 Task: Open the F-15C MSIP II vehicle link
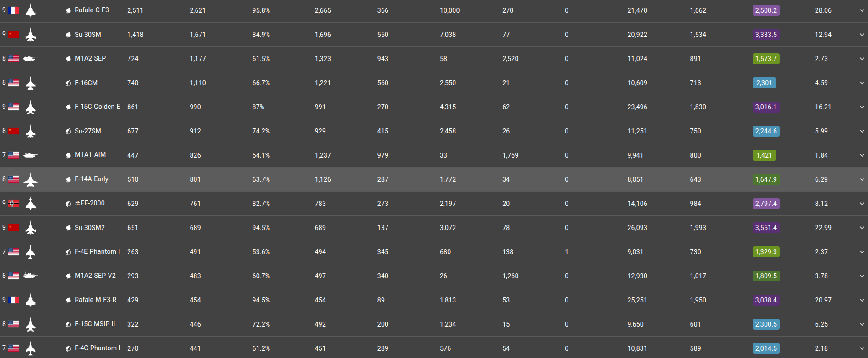click(95, 324)
